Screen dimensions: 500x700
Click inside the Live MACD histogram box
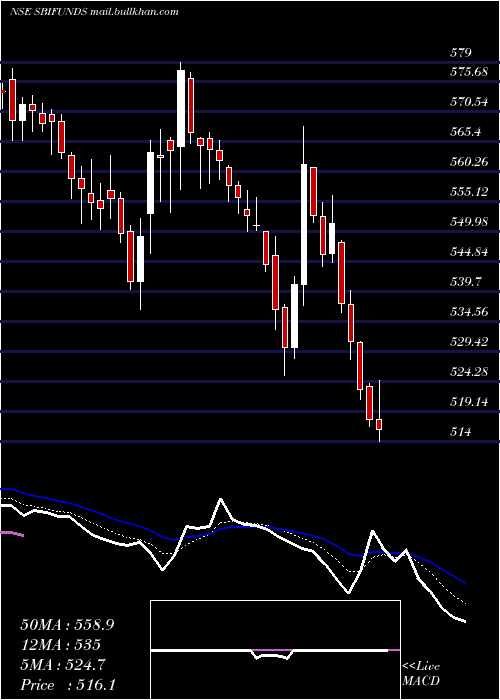(275, 650)
